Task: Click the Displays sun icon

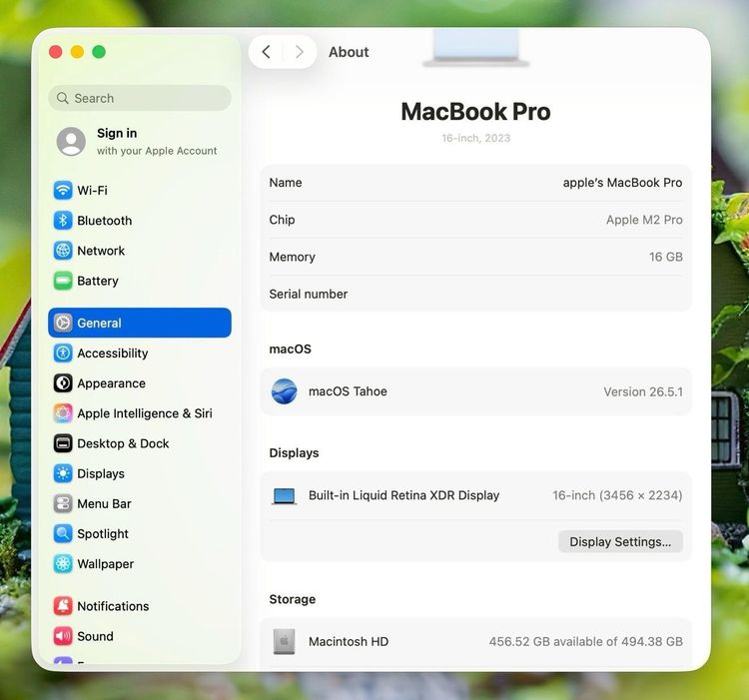Action: [63, 473]
